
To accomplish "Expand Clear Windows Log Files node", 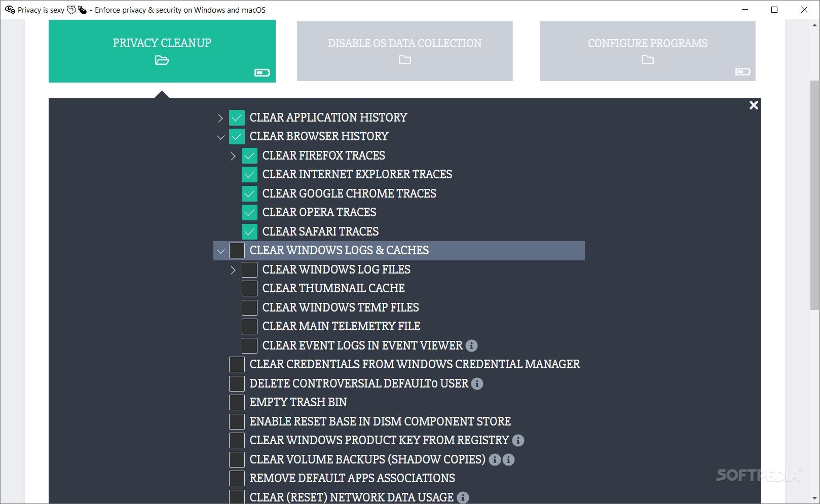I will (233, 270).
